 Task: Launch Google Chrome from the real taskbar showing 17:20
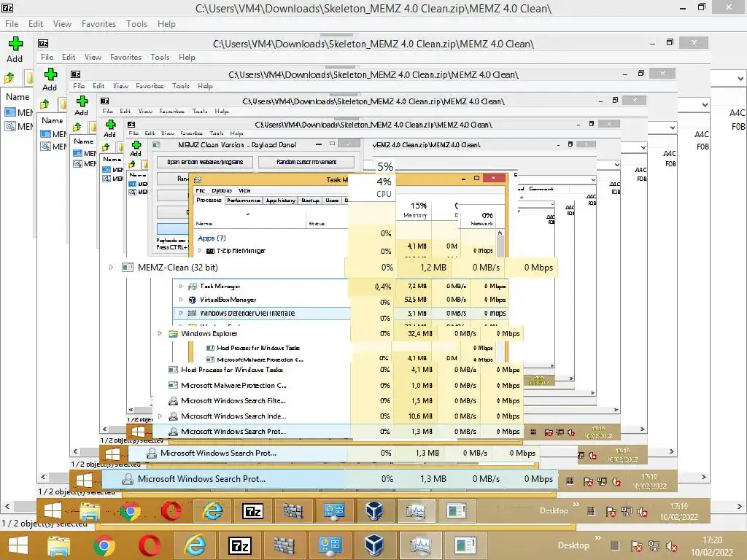104,545
